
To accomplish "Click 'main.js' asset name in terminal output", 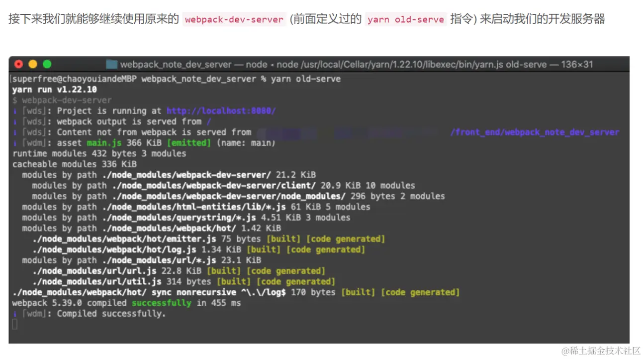I will 104,143.
